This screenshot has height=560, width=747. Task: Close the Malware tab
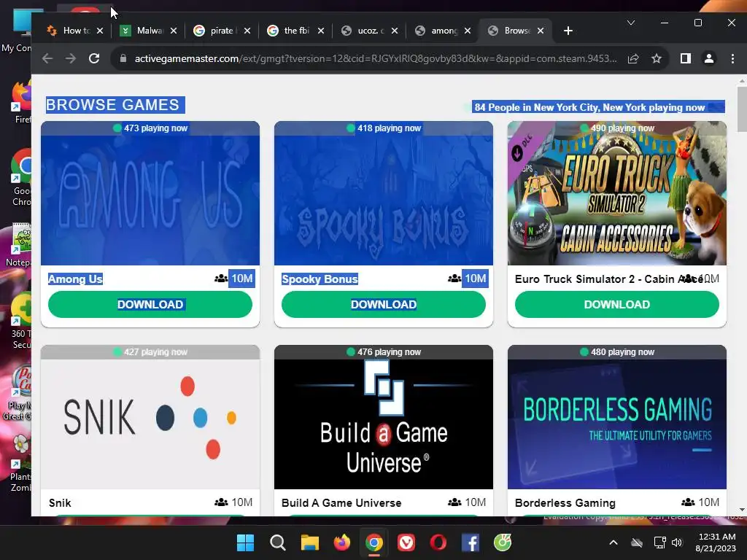[174, 31]
